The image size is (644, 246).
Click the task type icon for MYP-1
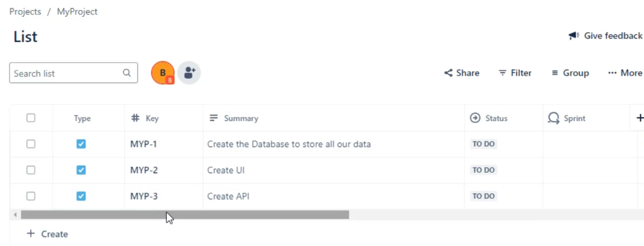coord(81,144)
